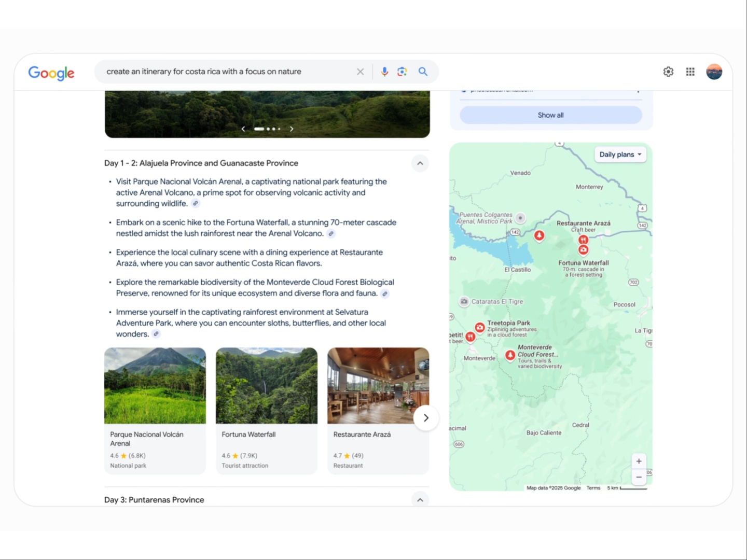
Task: Open the Google account avatar
Action: [x=714, y=72]
